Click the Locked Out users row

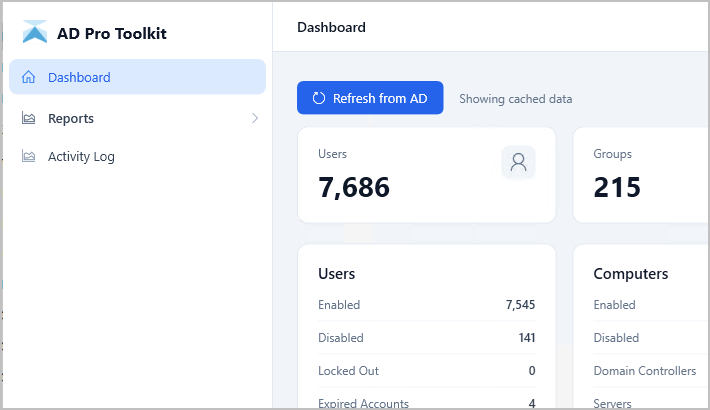tap(426, 371)
